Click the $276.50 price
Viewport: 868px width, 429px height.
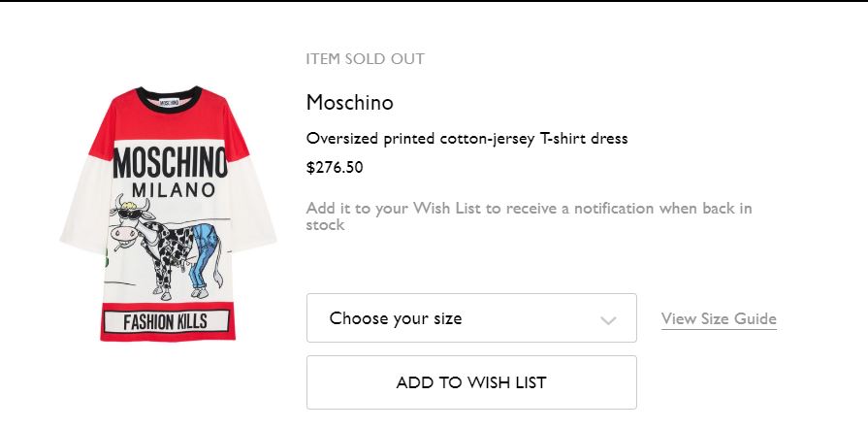(335, 167)
